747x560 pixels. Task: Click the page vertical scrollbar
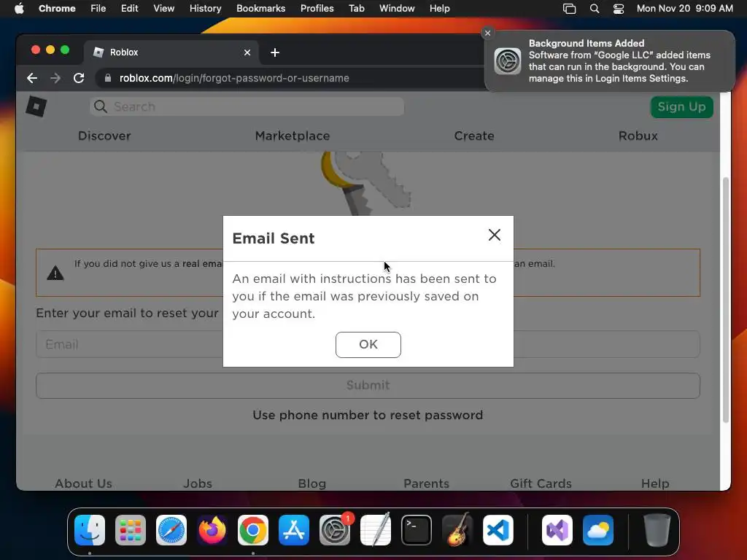pos(726,300)
